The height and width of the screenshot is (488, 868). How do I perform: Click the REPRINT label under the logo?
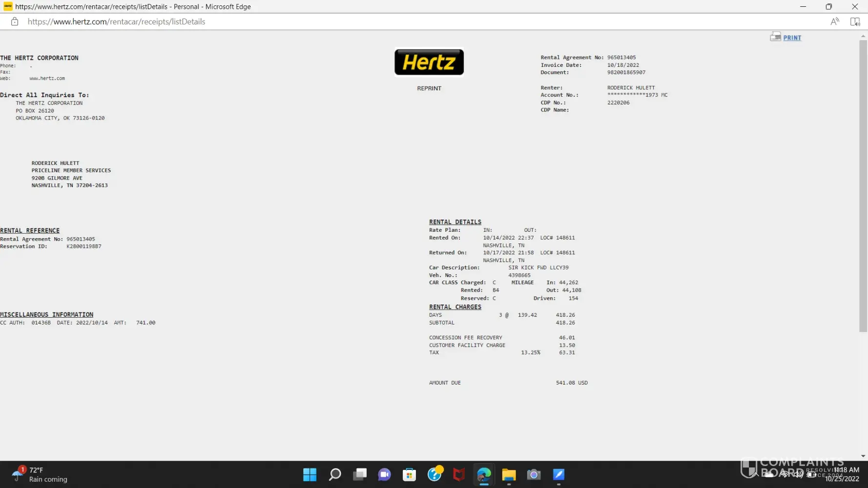(x=429, y=88)
